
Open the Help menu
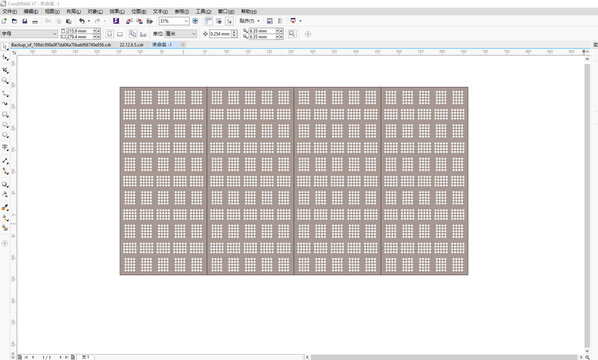249,11
